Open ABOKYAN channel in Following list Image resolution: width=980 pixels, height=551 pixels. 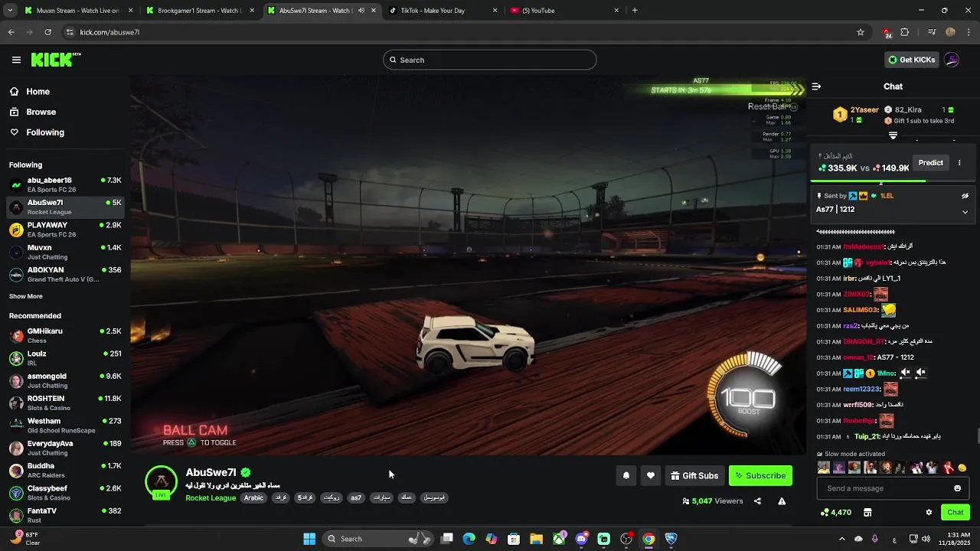click(65, 274)
